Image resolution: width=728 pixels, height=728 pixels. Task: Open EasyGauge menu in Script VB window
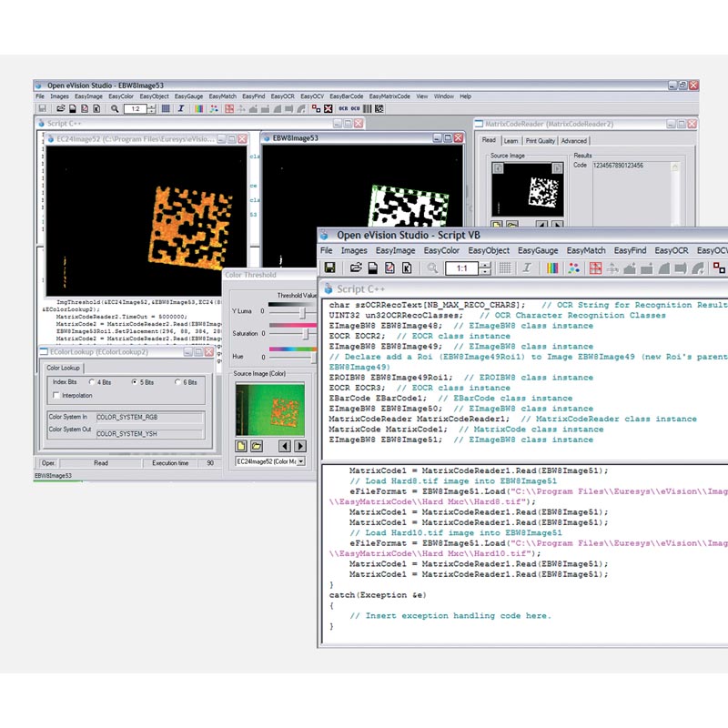pos(538,251)
